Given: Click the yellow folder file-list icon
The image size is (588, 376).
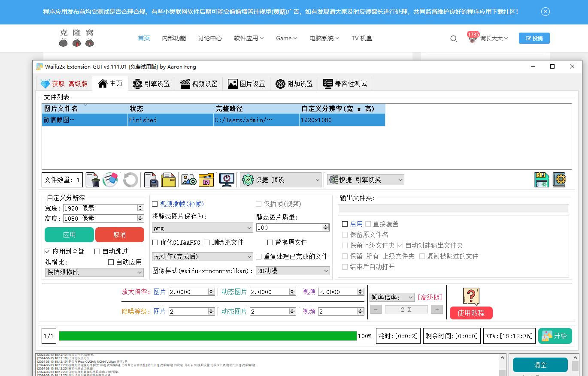Looking at the screenshot, I should pos(168,180).
